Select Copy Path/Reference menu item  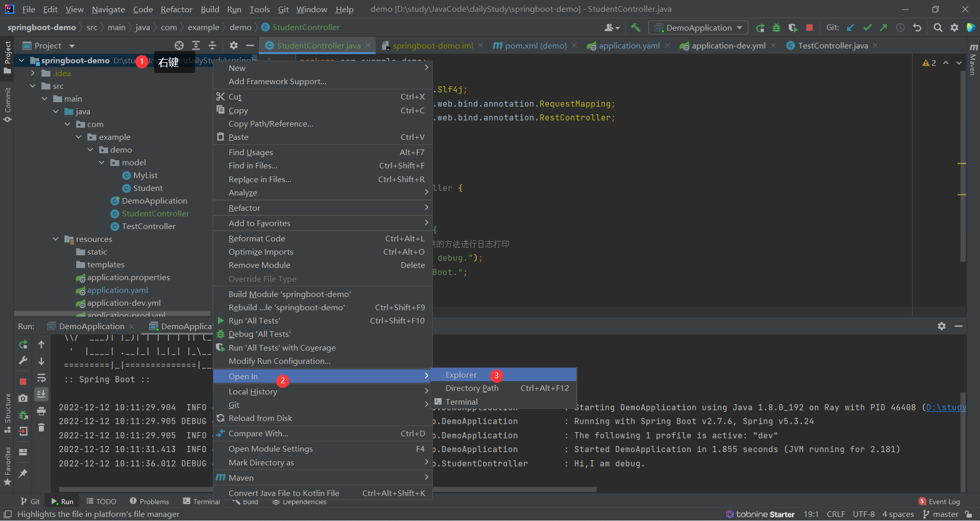(x=323, y=123)
